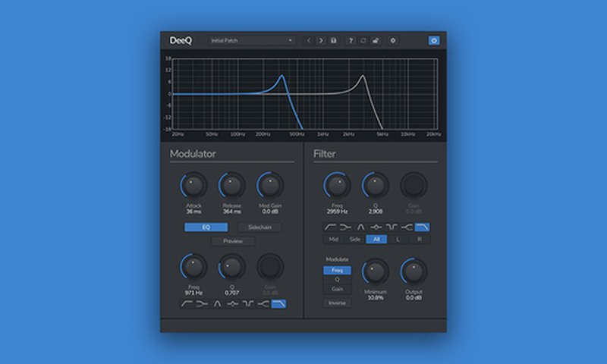Click the save preset icon
The width and height of the screenshot is (607, 364).
tap(333, 40)
